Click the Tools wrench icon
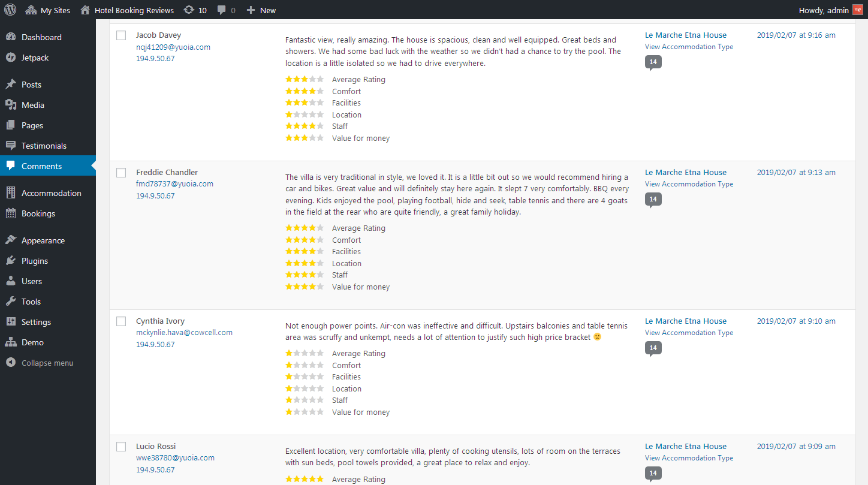Image resolution: width=868 pixels, height=485 pixels. 11,302
